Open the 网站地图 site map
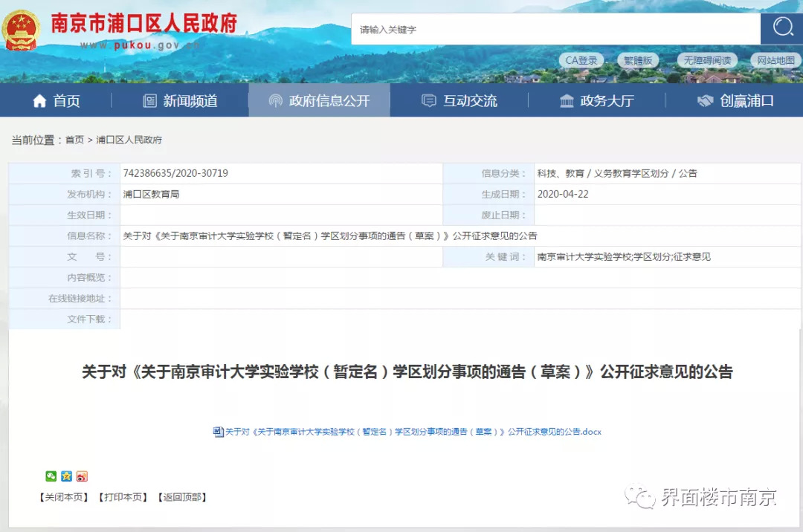803x532 pixels. (776, 60)
